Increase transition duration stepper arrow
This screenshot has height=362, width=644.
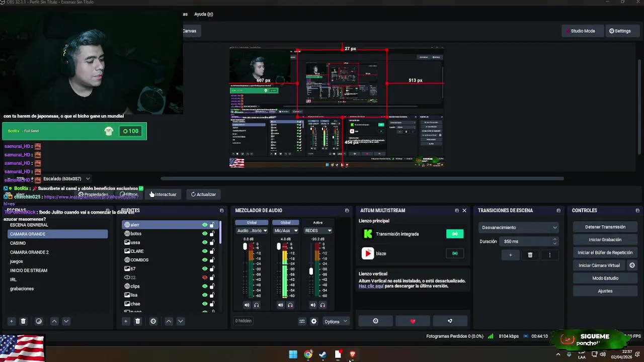554,239
